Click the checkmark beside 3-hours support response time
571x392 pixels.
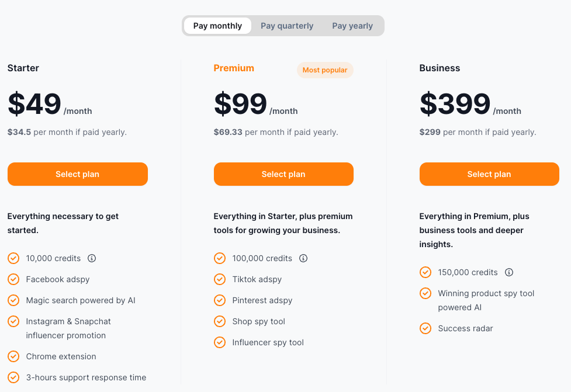[13, 377]
